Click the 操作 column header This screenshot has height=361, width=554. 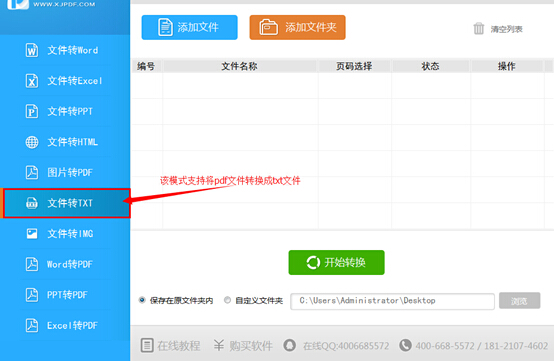pyautogui.click(x=507, y=66)
